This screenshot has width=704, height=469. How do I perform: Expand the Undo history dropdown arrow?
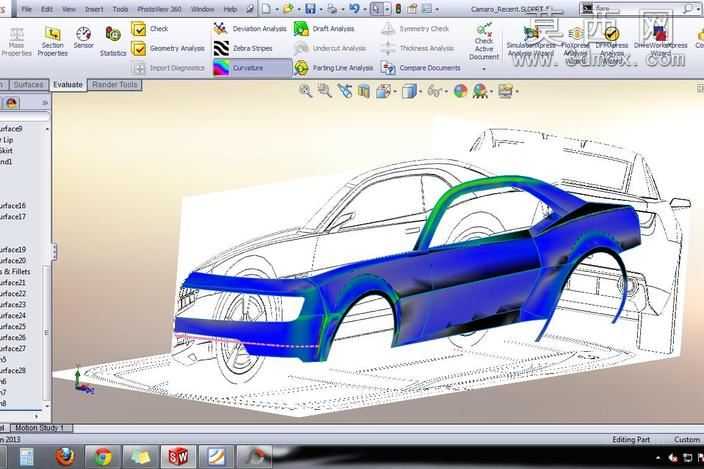click(365, 9)
